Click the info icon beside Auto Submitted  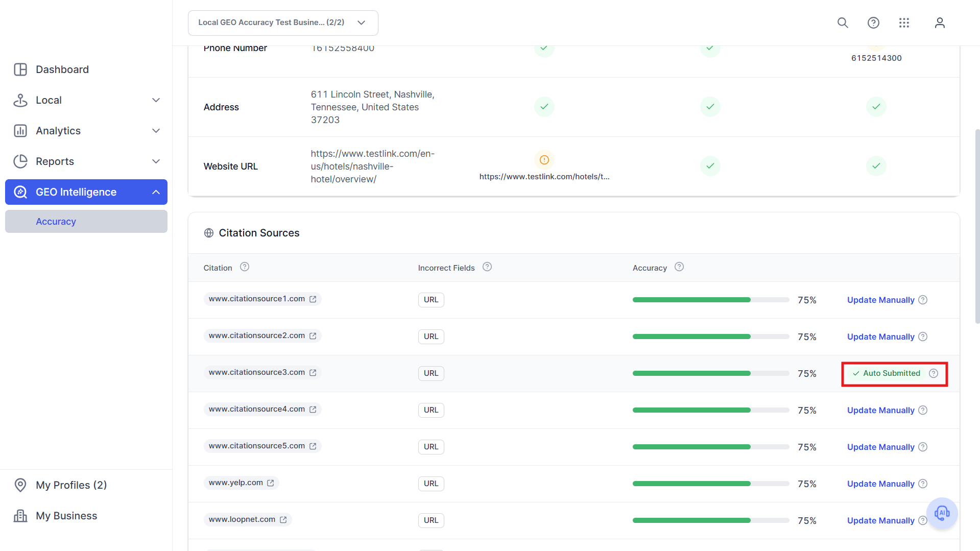tap(934, 373)
